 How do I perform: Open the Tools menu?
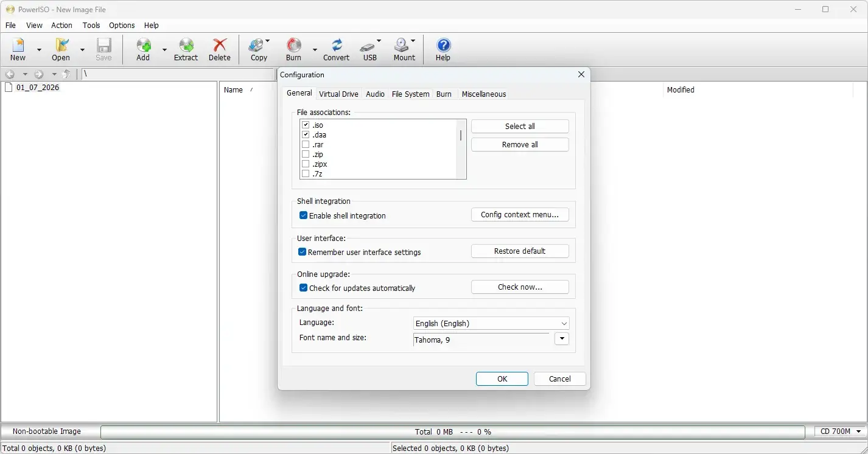point(91,26)
